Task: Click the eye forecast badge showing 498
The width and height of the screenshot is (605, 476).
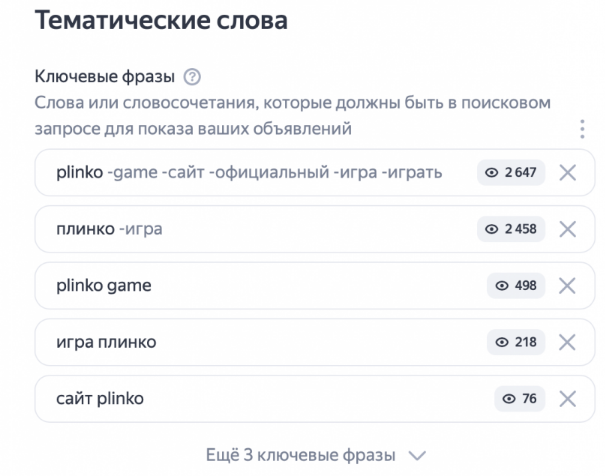Action: coord(516,286)
